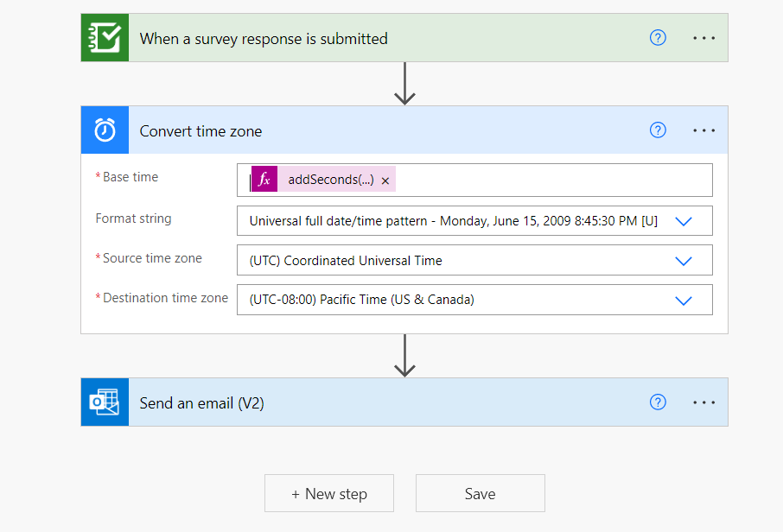Expand the Destination time zone dropdown
The image size is (783, 532).
click(683, 301)
